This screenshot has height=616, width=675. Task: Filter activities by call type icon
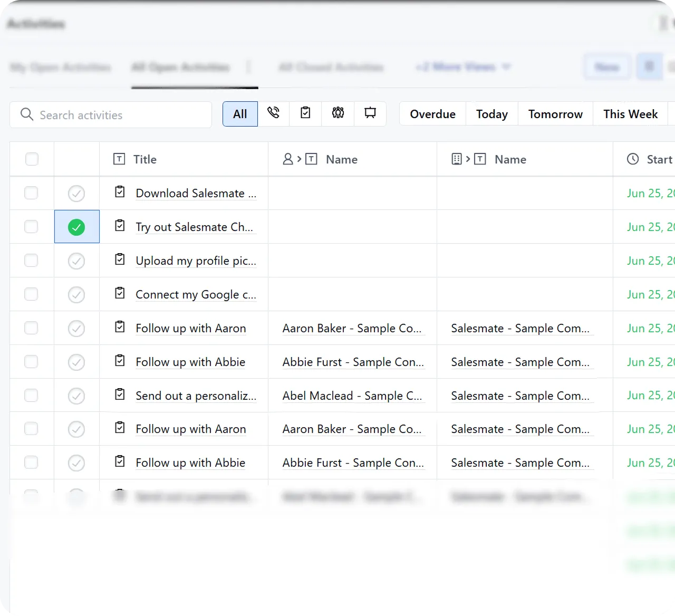point(273,113)
